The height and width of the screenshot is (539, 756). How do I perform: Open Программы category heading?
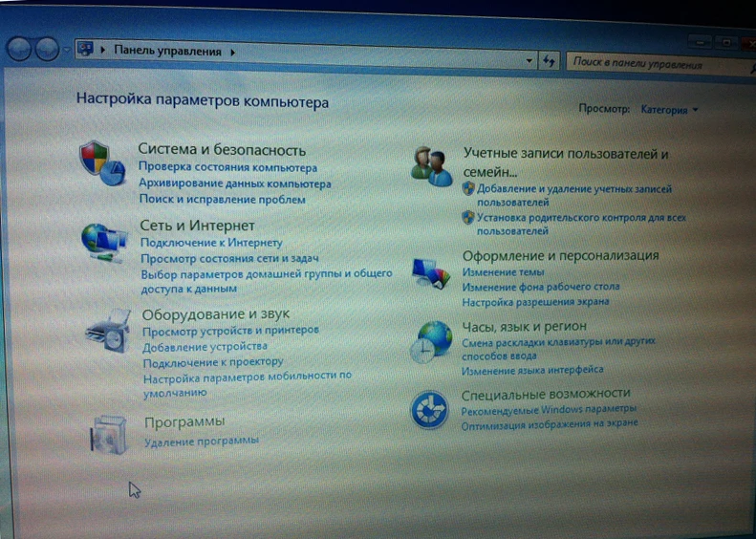pos(184,421)
